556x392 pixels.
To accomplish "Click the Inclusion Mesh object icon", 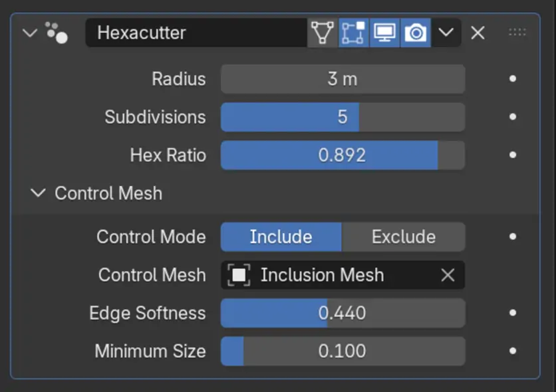I will pyautogui.click(x=239, y=275).
